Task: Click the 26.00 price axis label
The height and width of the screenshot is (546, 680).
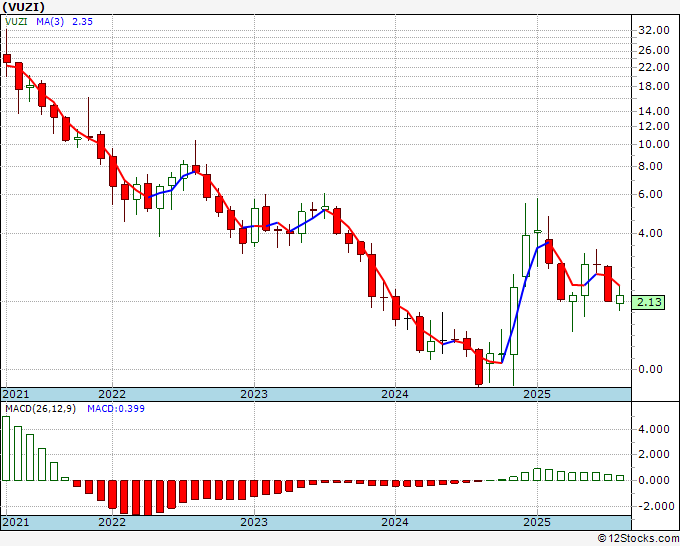Action: tap(654, 50)
